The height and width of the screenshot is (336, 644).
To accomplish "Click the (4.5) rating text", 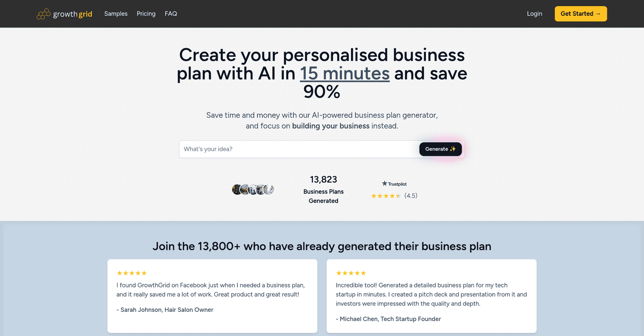I will pos(410,196).
